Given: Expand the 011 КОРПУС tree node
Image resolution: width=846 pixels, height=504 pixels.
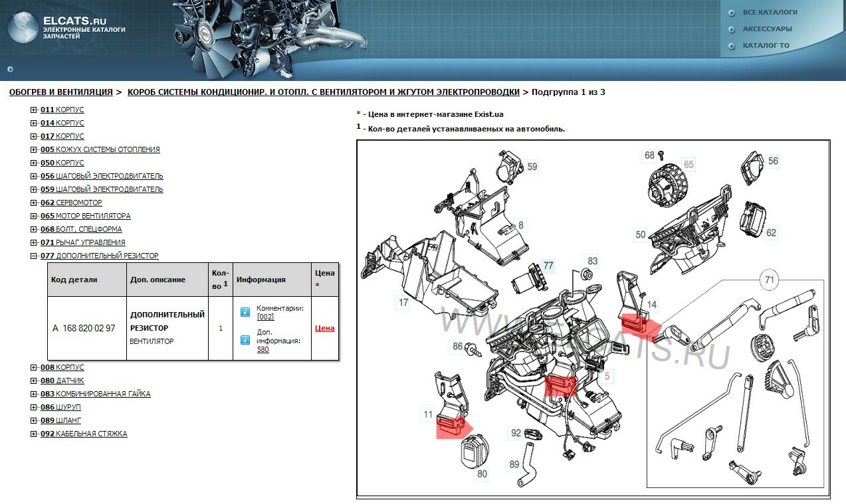Looking at the screenshot, I should pos(34,110).
